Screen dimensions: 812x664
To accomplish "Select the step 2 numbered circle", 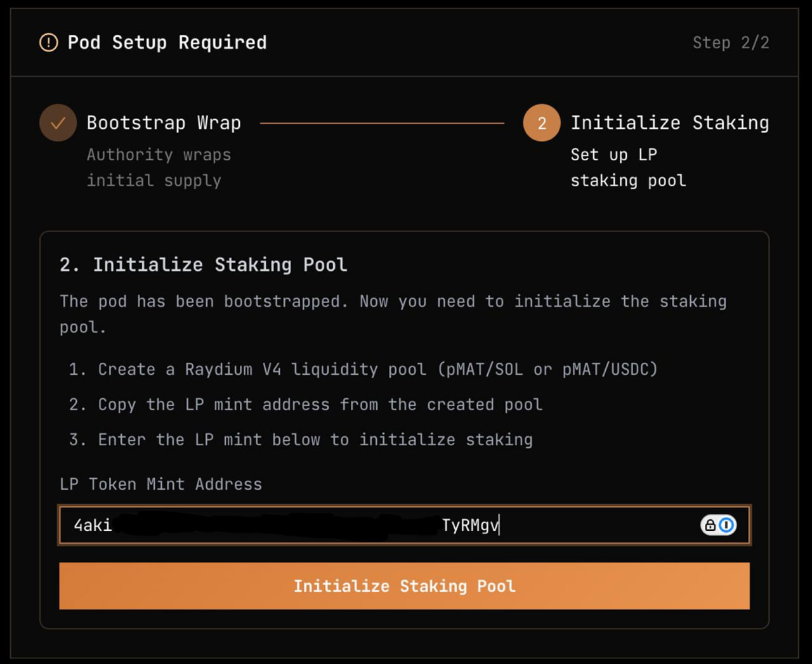I will point(541,123).
